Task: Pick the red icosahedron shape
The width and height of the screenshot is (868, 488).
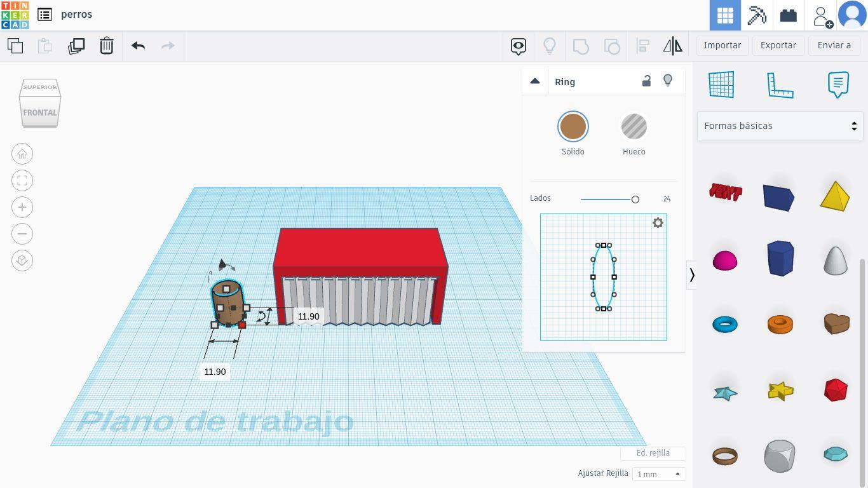Action: [836, 390]
